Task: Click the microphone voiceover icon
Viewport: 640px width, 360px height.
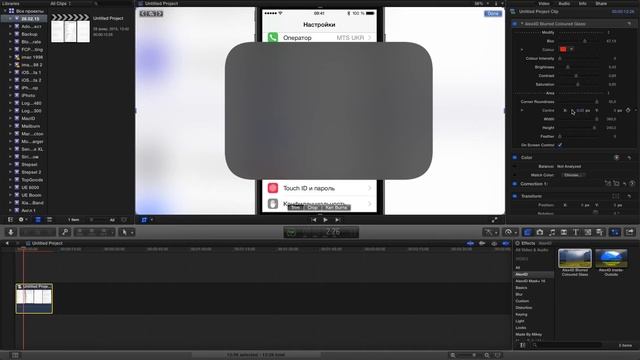Action: pos(11,232)
